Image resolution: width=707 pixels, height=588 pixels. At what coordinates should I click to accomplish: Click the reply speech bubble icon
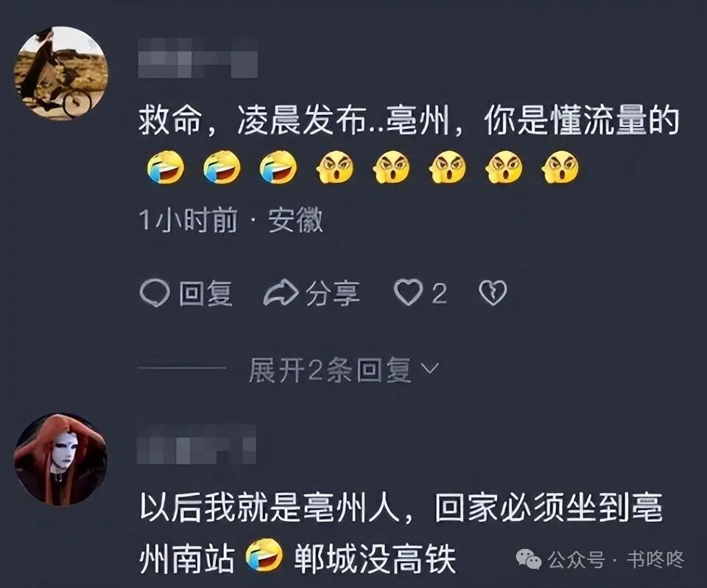(155, 293)
